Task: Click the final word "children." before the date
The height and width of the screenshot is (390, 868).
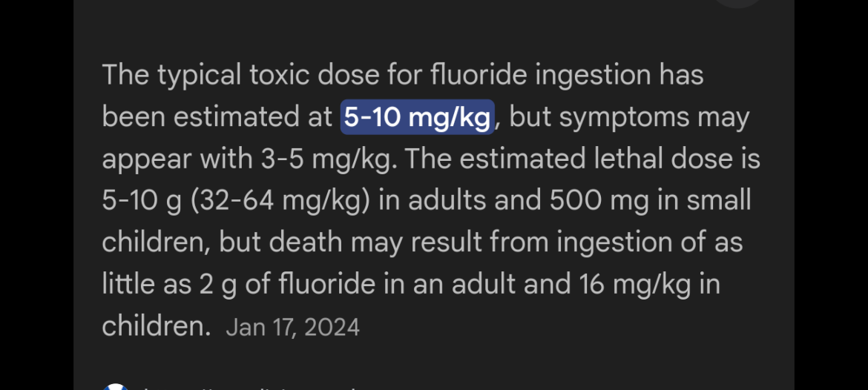Action: coord(157,326)
